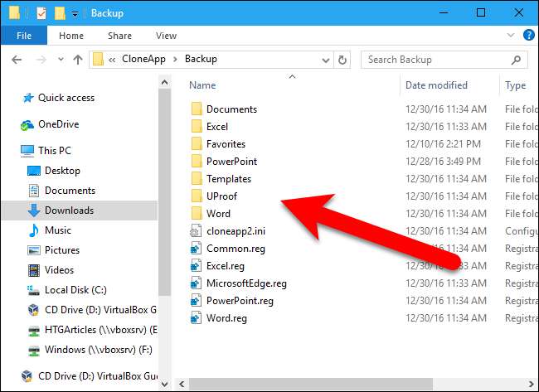Click the CloneApp breadcrumb segment
Viewport: 539px width, 392px height.
[x=143, y=59]
